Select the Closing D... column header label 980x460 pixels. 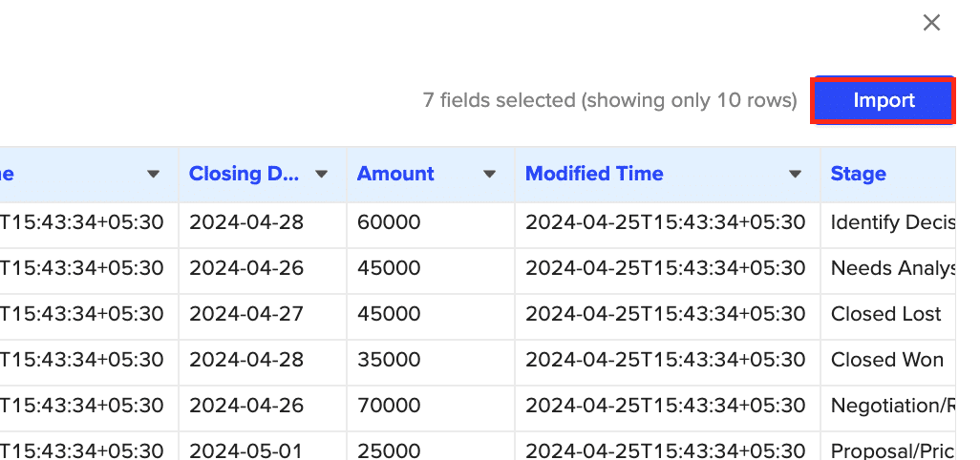tap(244, 174)
